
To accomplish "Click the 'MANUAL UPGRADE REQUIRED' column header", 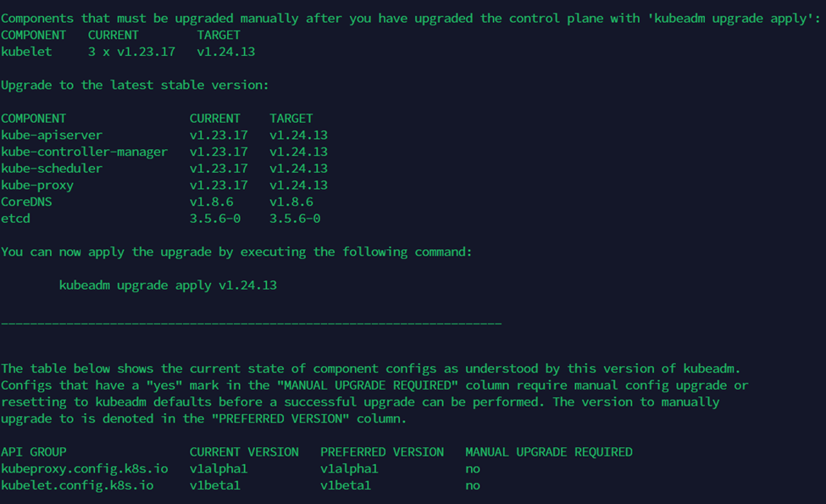I will 547,451.
